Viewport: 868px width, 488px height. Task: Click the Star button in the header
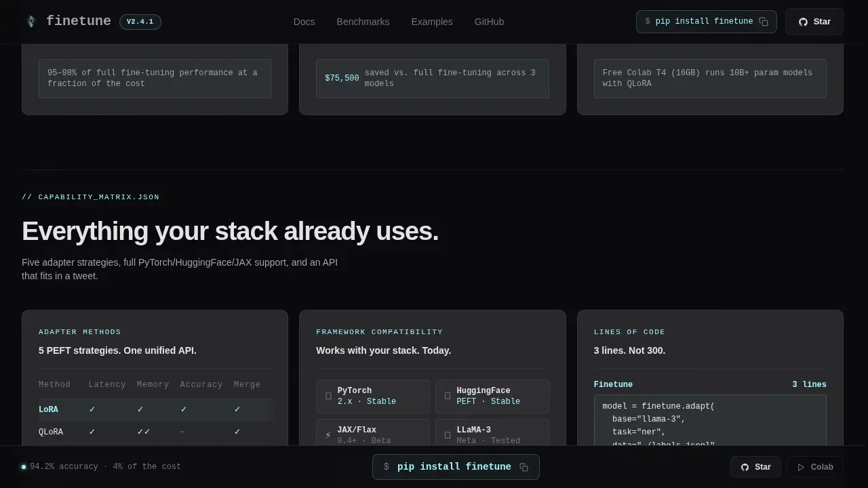[x=814, y=22]
